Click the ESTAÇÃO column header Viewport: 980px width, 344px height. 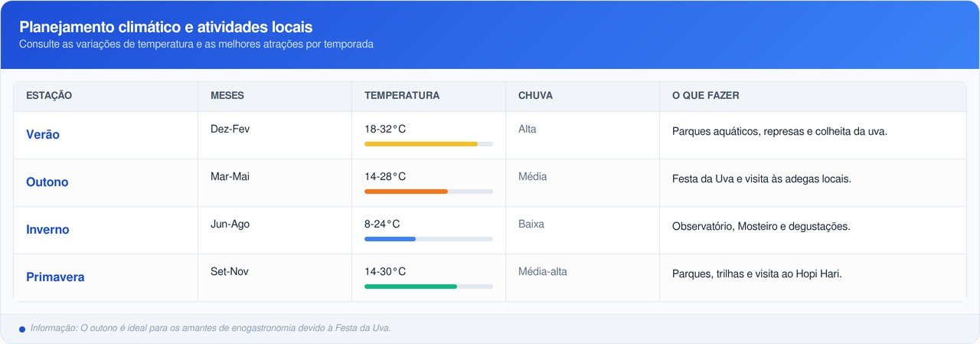click(x=49, y=96)
